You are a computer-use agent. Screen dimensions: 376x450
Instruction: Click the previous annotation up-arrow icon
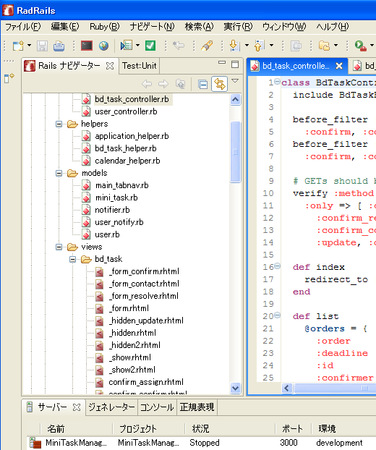(260, 46)
